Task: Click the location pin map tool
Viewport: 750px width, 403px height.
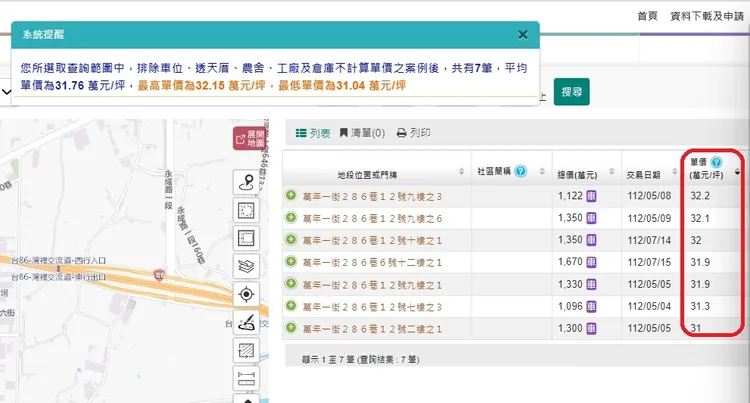Action: pos(246,182)
